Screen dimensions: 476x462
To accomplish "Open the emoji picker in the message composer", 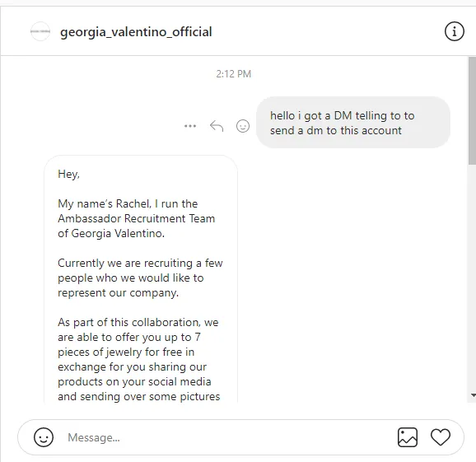I will click(x=44, y=437).
